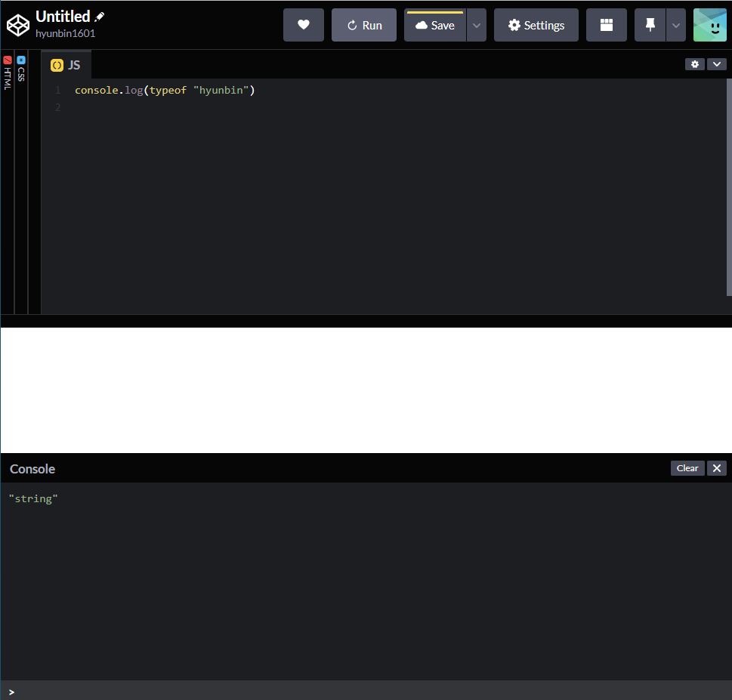The width and height of the screenshot is (732, 700).
Task: Click the hyunbin1601 username link
Action: tap(66, 33)
